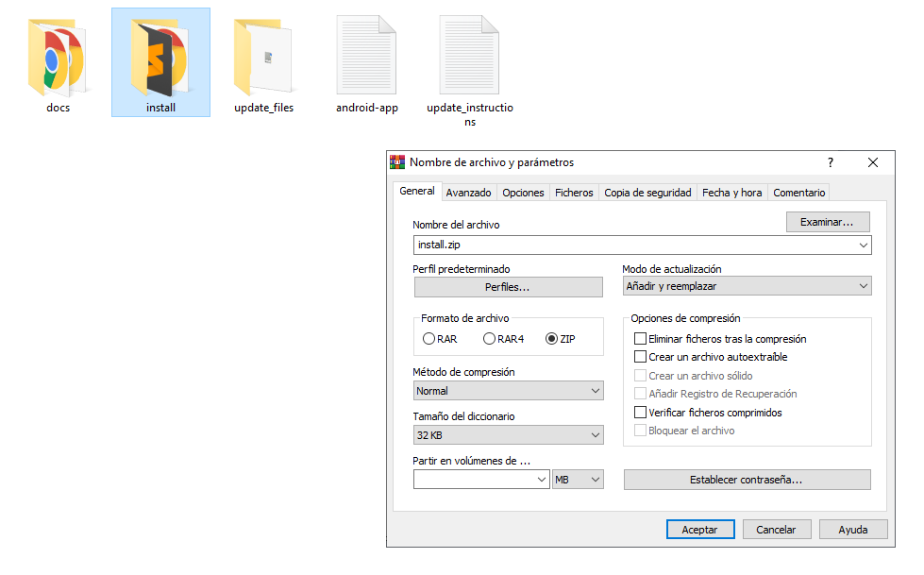Click the Establecer contraseña button
The width and height of the screenshot is (924, 575).
(747, 480)
